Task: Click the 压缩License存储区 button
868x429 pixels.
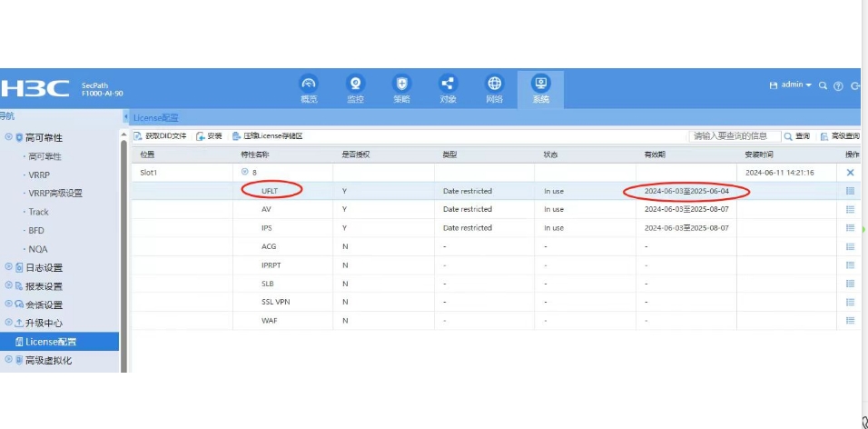Action: point(268,136)
